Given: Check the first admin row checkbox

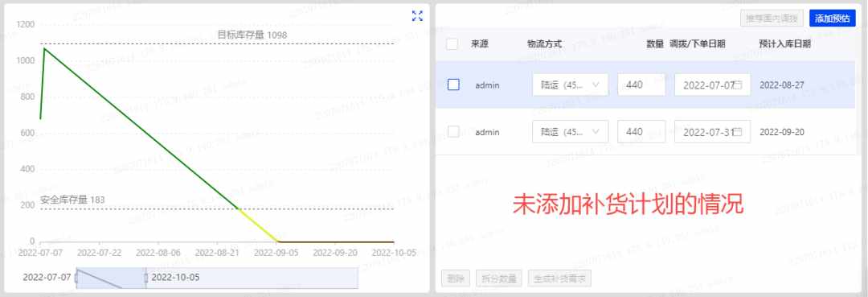Looking at the screenshot, I should [x=453, y=85].
